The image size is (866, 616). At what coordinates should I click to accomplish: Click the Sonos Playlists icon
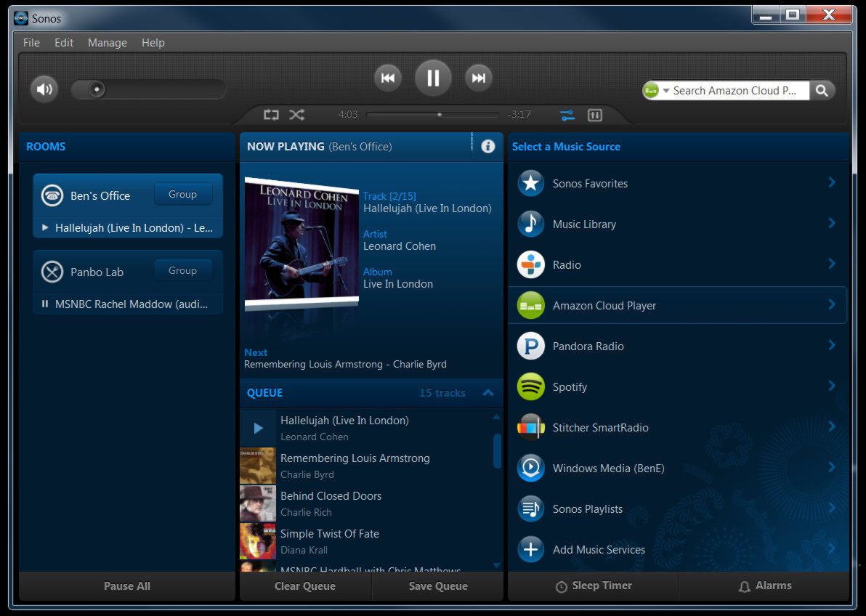coord(531,508)
